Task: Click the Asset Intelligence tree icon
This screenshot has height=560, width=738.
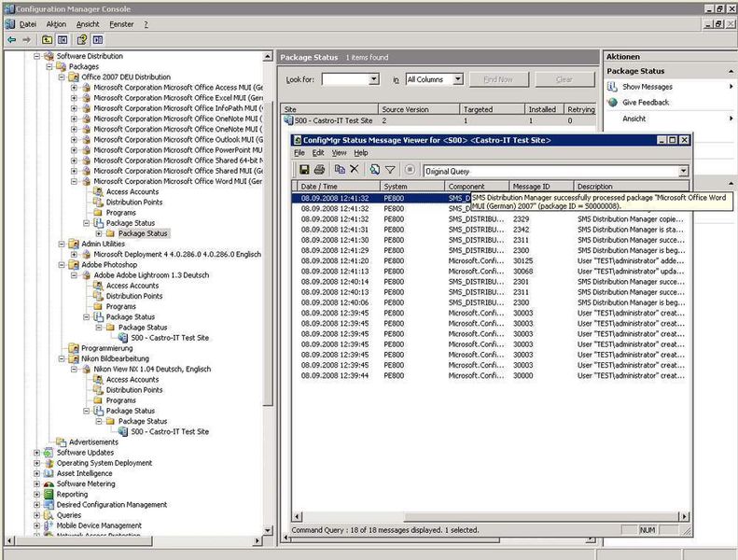Action: 49,473
